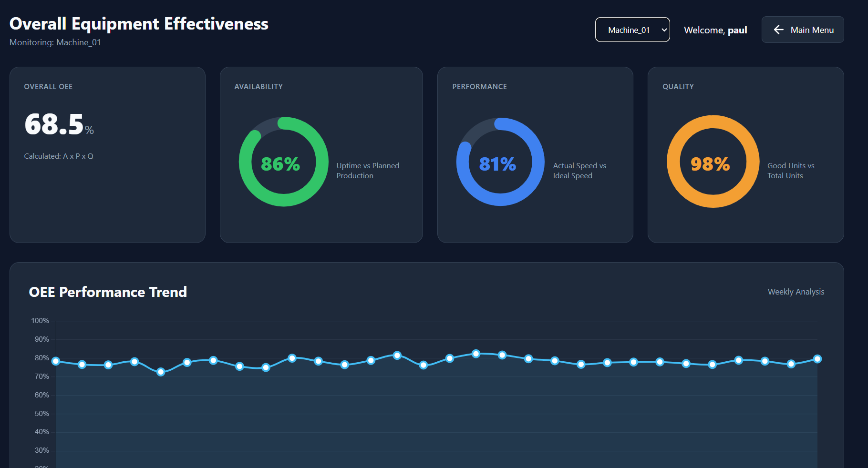This screenshot has width=868, height=468.
Task: Go back via Main Menu button
Action: (x=803, y=30)
